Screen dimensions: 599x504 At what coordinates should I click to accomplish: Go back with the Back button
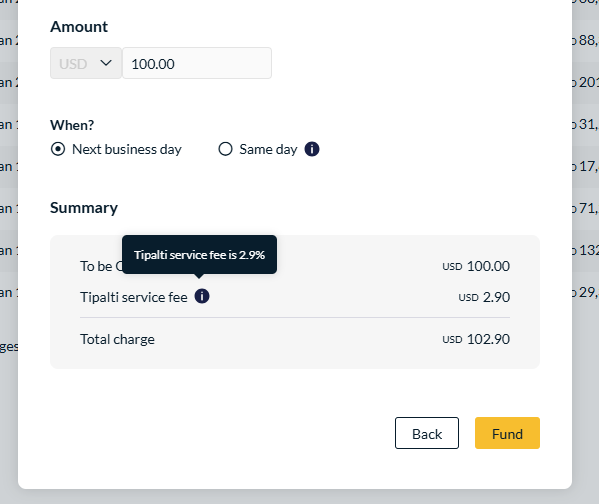427,433
